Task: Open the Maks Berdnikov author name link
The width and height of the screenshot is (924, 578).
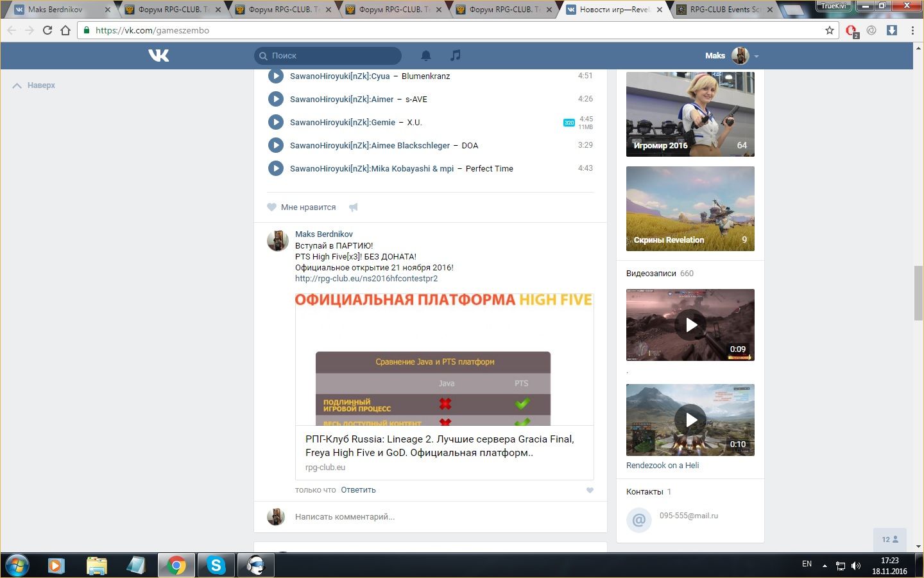Action: click(x=324, y=234)
